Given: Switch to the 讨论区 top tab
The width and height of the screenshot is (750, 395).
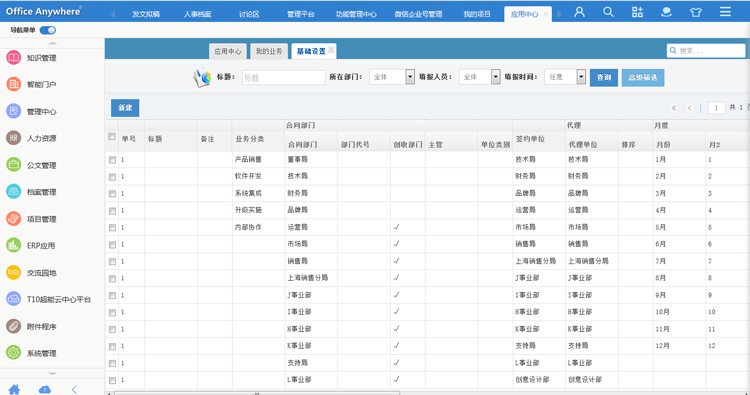Looking at the screenshot, I should click(x=249, y=14).
